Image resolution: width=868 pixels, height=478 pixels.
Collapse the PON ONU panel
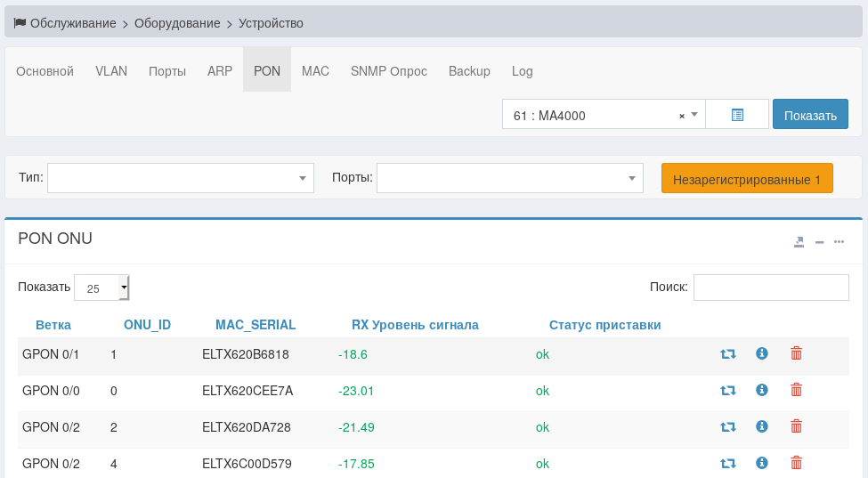[819, 241]
